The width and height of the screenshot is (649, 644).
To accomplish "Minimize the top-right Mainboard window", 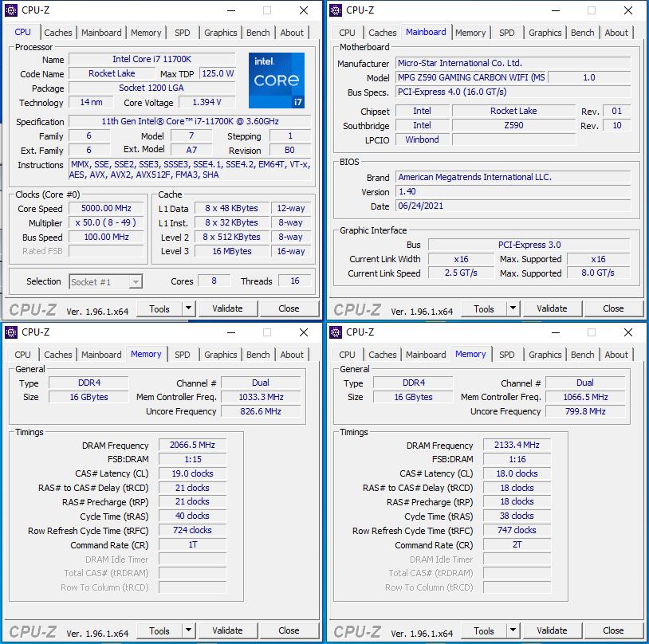I will (556, 10).
